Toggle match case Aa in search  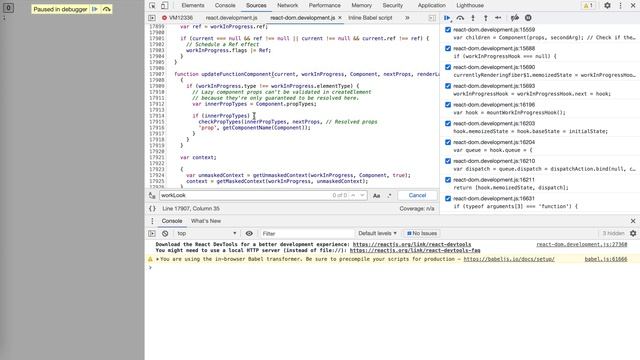coord(376,196)
